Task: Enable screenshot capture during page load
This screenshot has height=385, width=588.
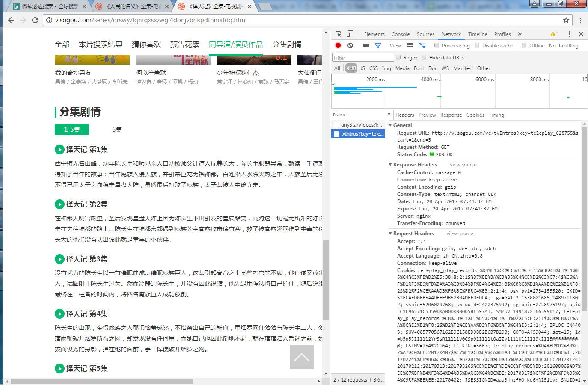Action: pyautogui.click(x=365, y=45)
